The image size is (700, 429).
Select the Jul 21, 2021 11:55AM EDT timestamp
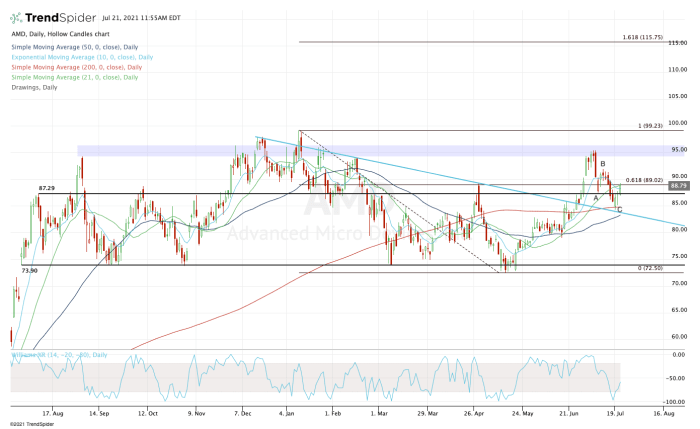(x=141, y=18)
